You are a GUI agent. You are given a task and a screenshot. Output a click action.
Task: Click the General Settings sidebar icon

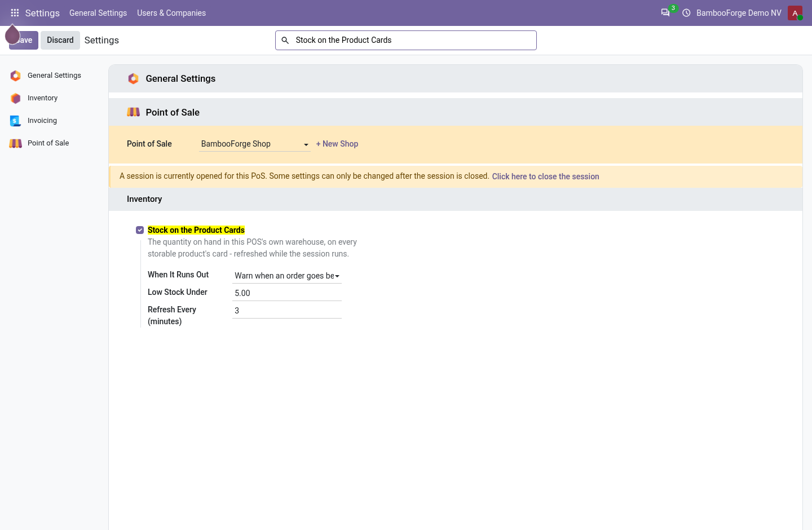point(16,76)
